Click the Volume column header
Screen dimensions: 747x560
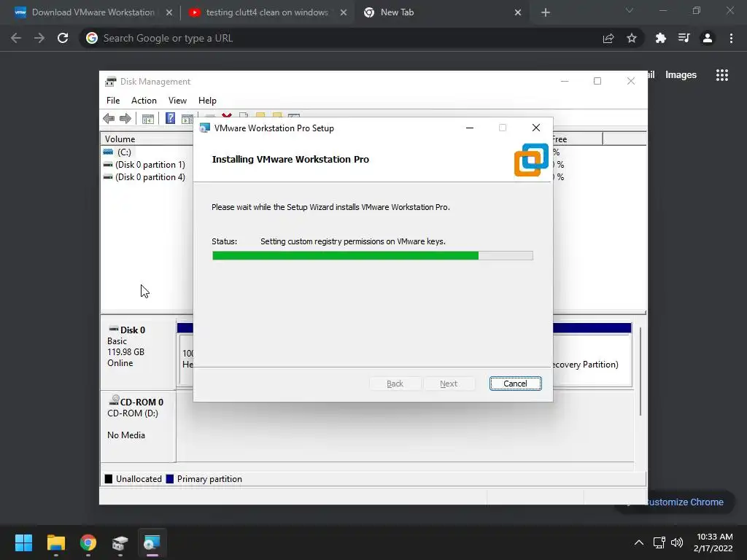click(147, 139)
